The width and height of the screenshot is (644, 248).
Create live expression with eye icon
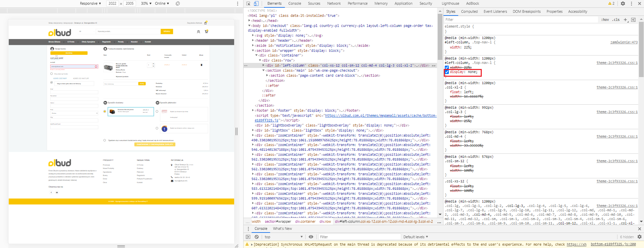point(311,237)
